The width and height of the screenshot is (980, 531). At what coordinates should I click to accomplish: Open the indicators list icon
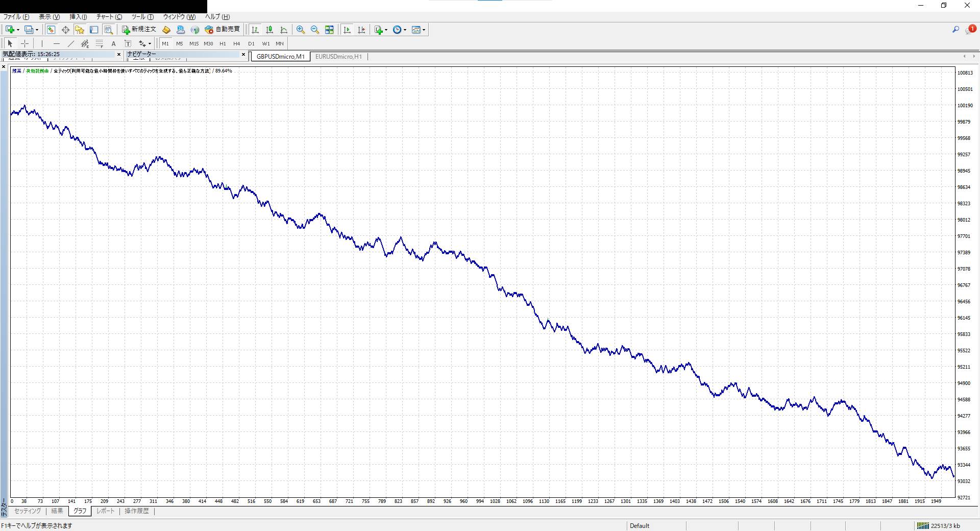point(378,30)
